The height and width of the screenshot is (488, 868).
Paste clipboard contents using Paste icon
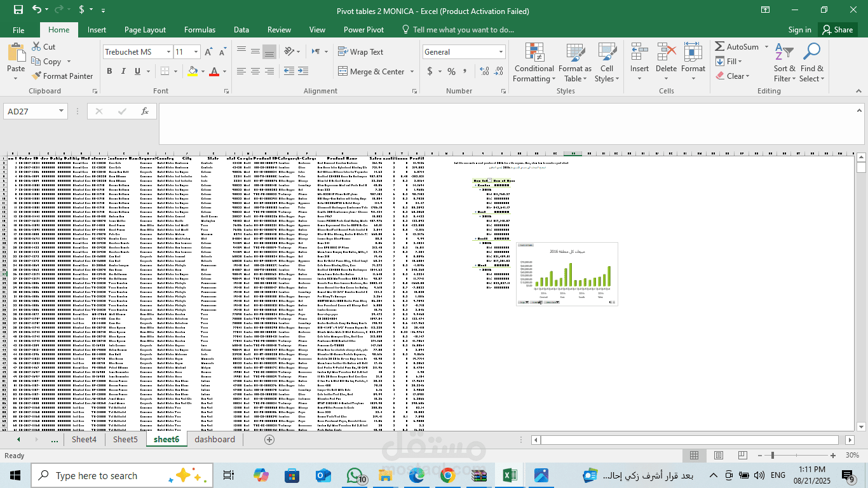coord(16,53)
